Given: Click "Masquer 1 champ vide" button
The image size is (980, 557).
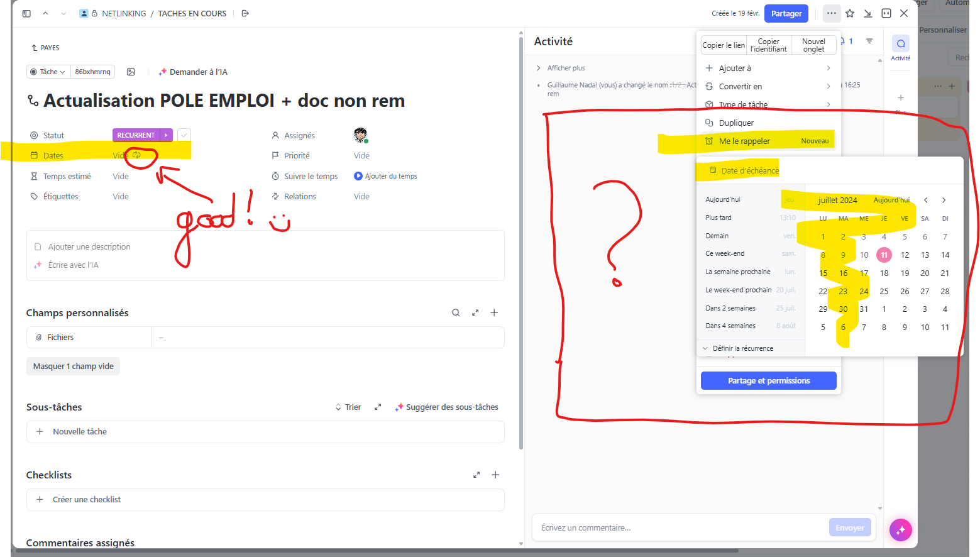Looking at the screenshot, I should [x=73, y=366].
